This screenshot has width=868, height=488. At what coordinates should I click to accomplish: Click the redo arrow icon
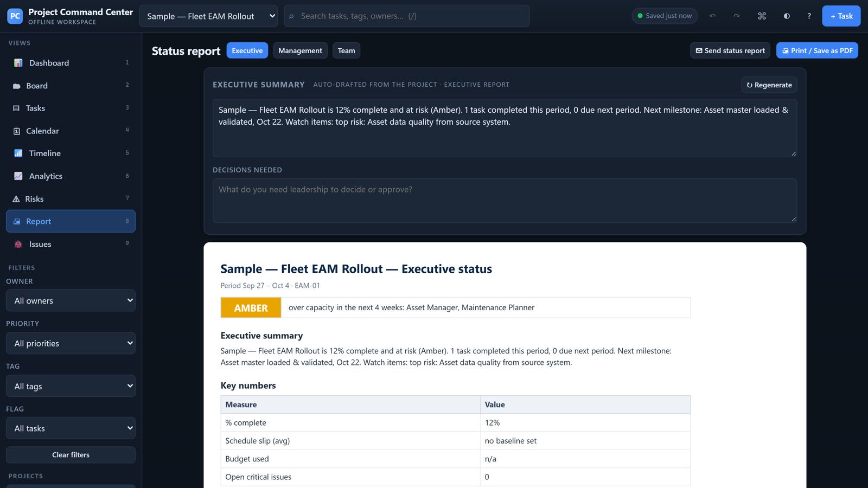click(x=737, y=16)
